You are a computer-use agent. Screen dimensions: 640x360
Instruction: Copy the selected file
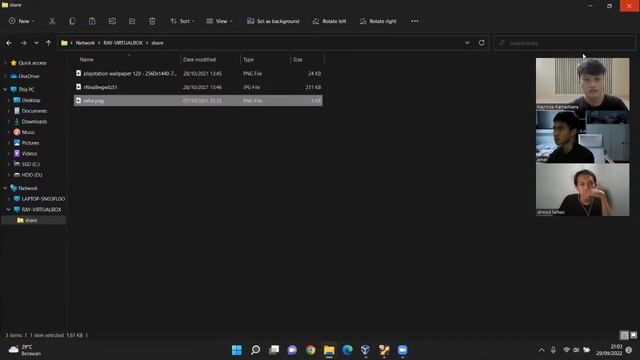(x=72, y=21)
